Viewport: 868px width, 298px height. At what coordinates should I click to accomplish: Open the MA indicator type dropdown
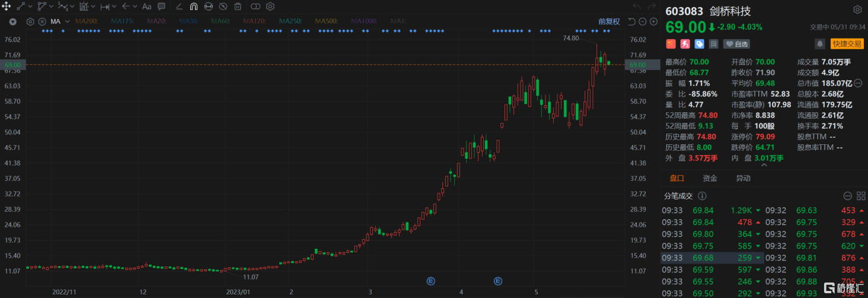(x=67, y=21)
